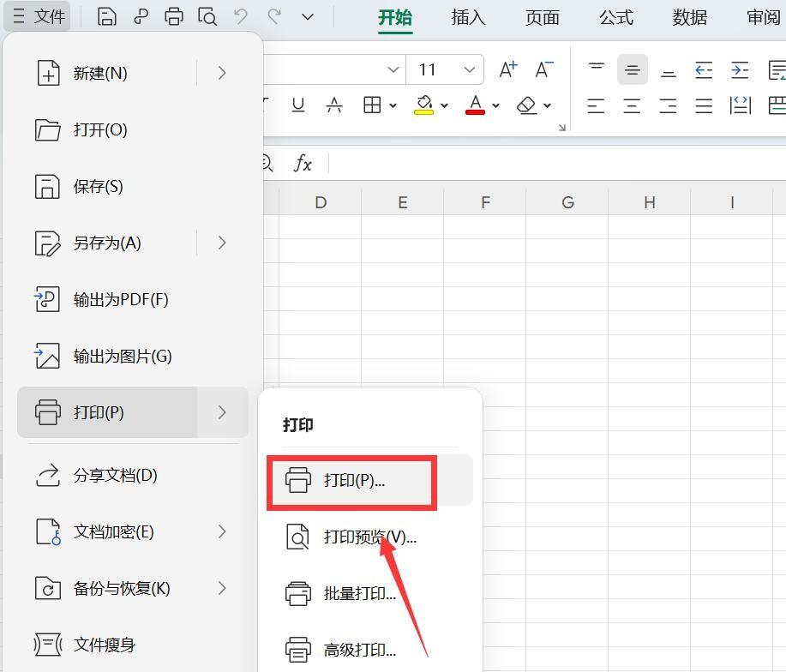The height and width of the screenshot is (672, 786).
Task: Select 打开(O) in file menu
Action: pyautogui.click(x=133, y=129)
